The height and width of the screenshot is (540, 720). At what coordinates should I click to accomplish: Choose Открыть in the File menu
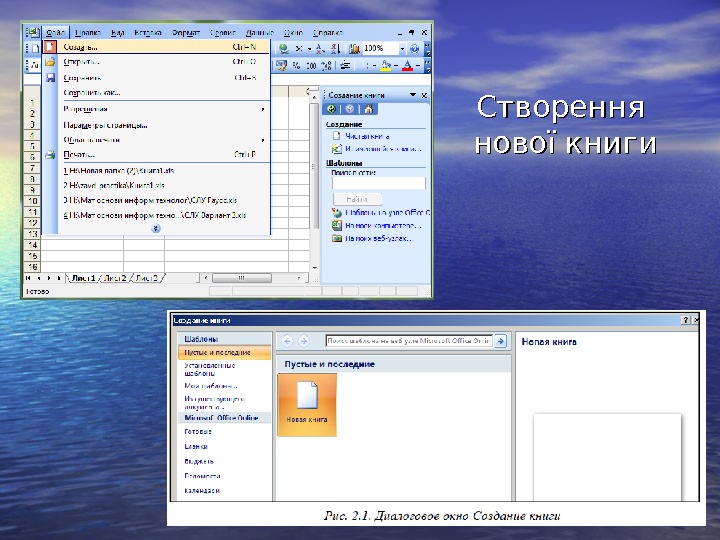(156, 62)
